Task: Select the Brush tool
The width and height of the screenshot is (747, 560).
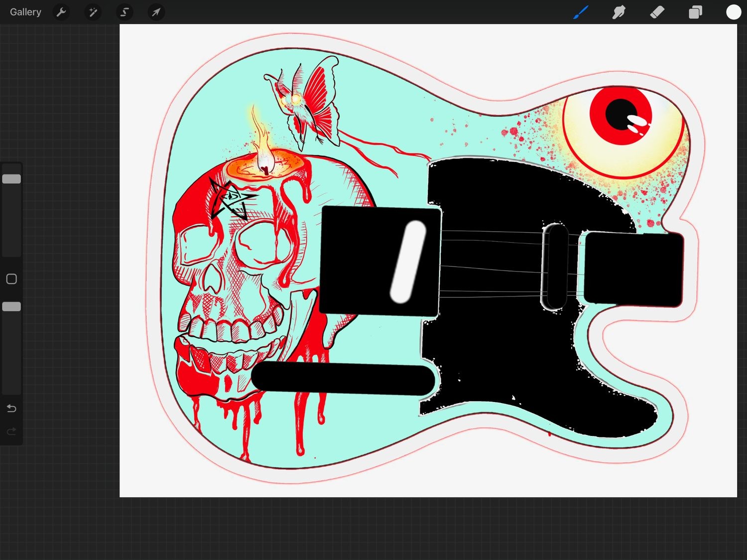Action: click(x=581, y=12)
